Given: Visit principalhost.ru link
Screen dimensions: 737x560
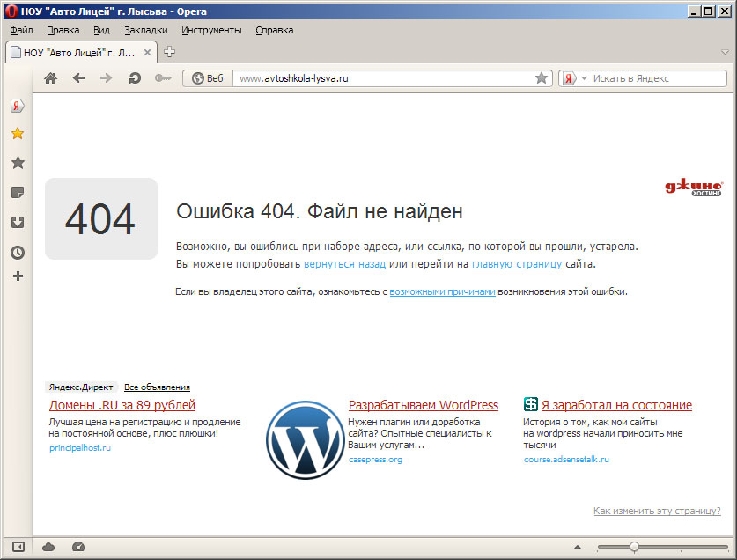Looking at the screenshot, I should tap(80, 448).
